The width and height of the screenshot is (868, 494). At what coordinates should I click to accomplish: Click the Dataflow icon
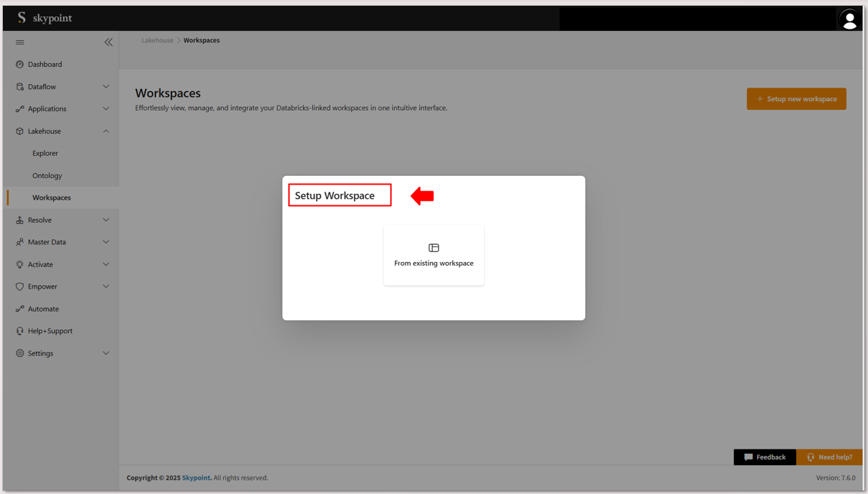tap(20, 87)
